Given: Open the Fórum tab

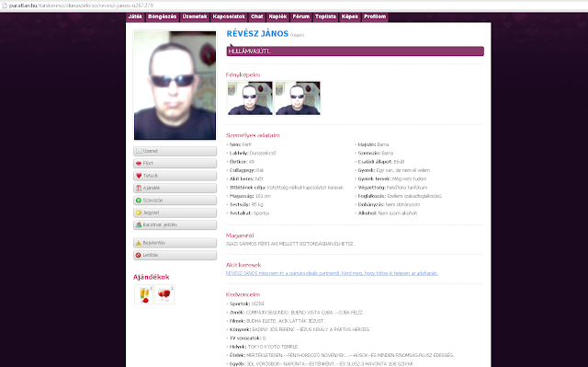Looking at the screenshot, I should click(301, 17).
